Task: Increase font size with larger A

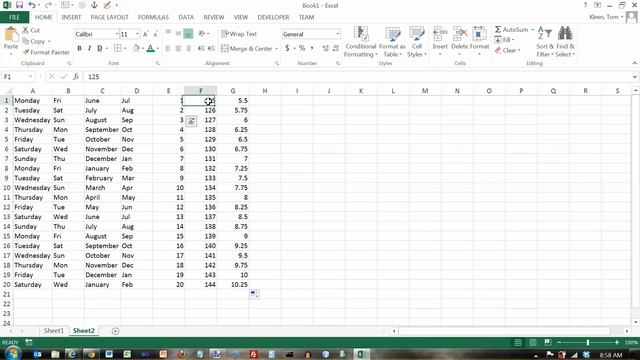Action: (145, 34)
